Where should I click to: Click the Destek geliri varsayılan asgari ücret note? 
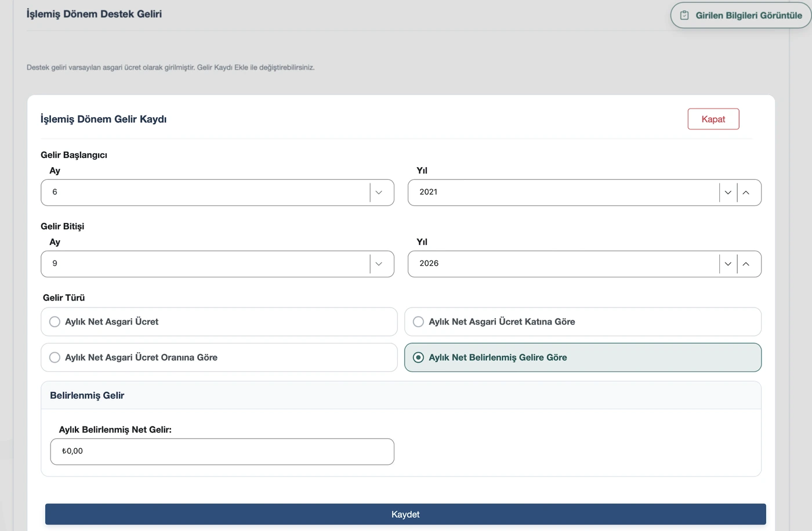click(x=171, y=67)
